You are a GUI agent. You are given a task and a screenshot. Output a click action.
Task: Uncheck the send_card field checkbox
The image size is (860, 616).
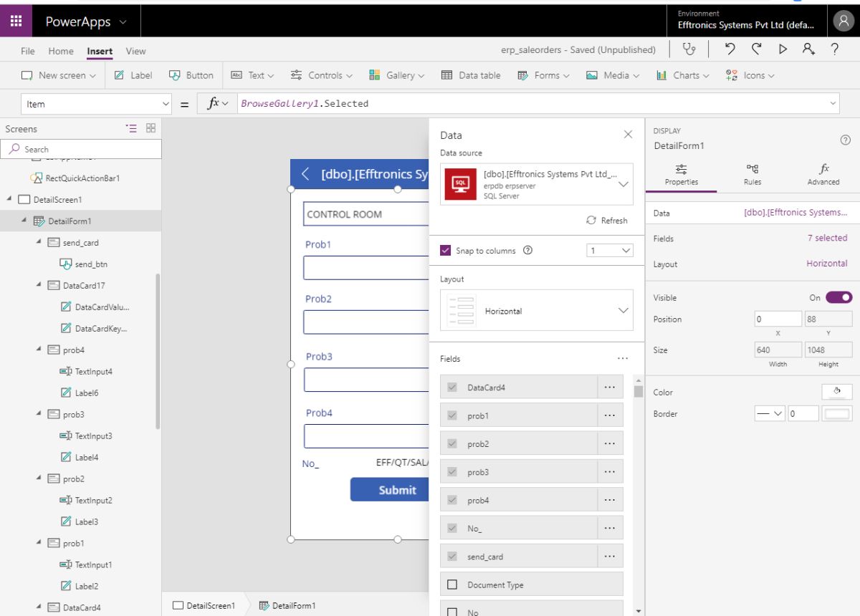452,557
